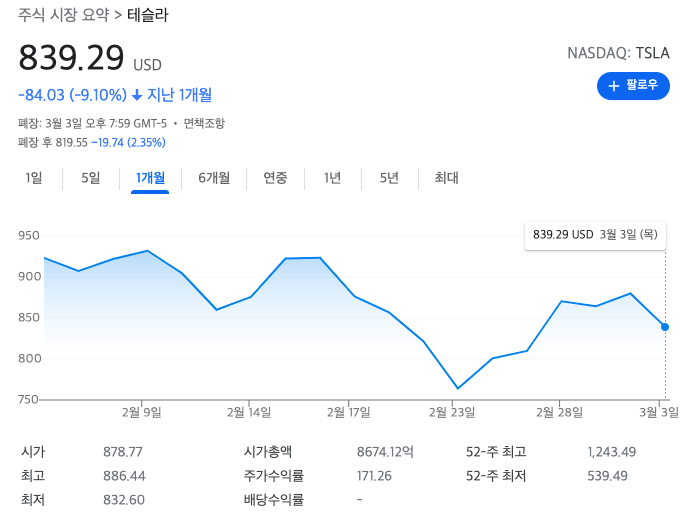Click the 950 y-axis label
694x515 pixels.
pos(29,235)
